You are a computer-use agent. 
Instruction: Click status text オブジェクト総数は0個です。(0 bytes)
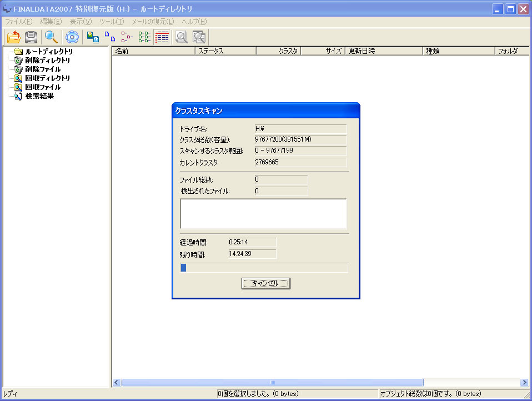click(x=431, y=394)
